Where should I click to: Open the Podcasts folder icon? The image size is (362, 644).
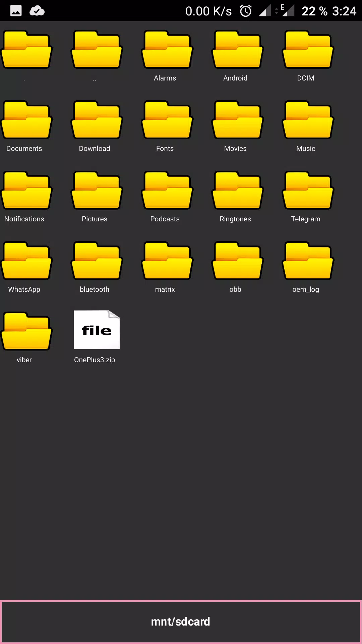pos(167,191)
